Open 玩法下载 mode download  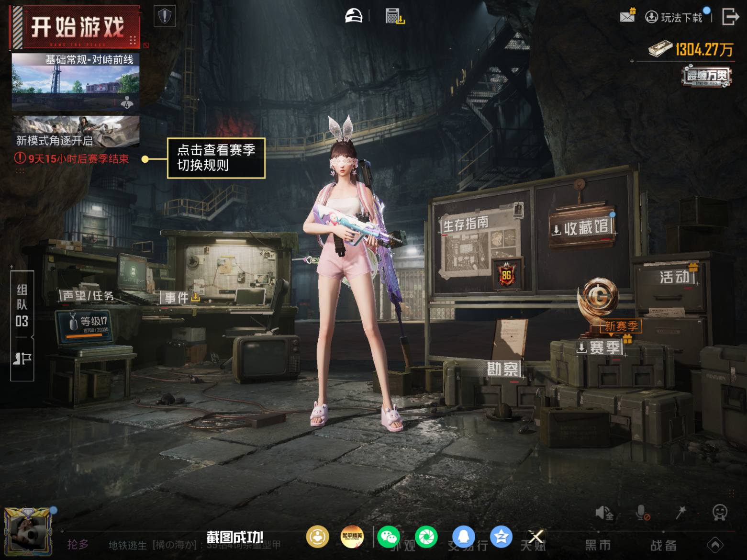[674, 17]
